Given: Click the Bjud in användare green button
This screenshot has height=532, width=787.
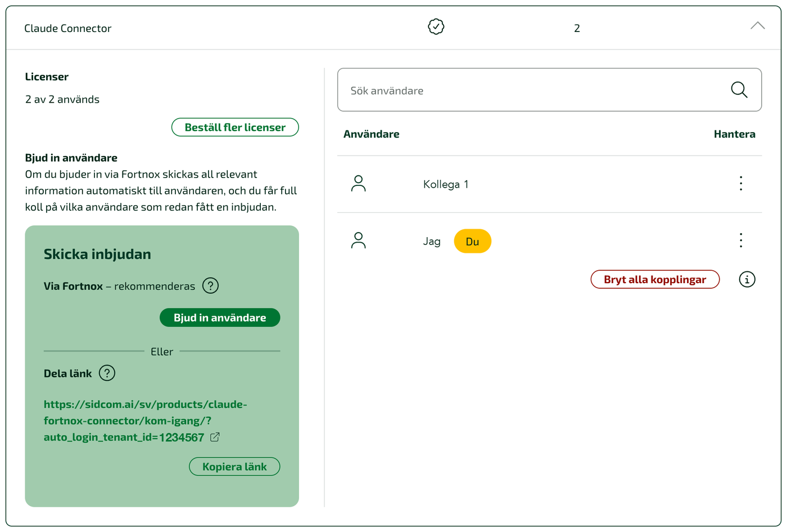Looking at the screenshot, I should click(220, 317).
